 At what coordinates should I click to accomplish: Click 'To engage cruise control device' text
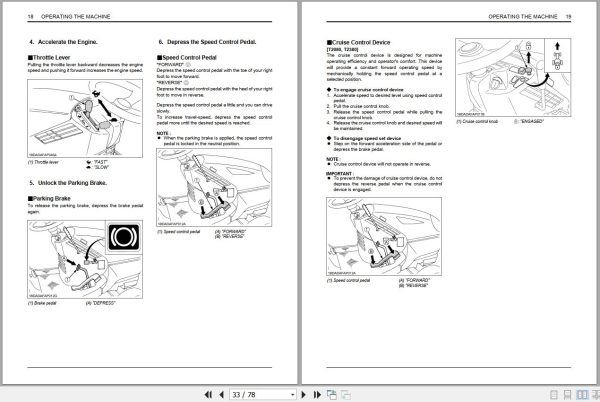368,90
